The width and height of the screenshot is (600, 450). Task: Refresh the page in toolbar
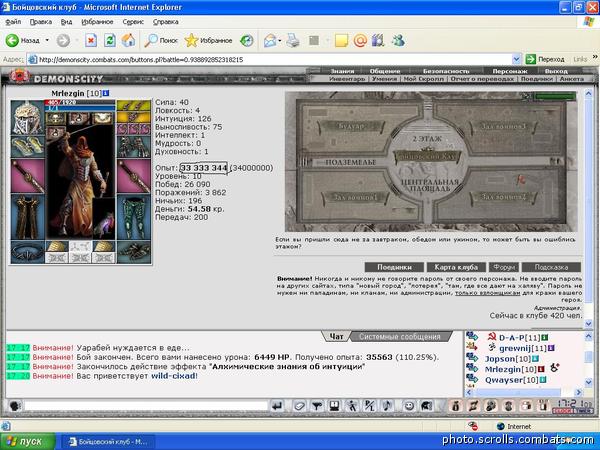(x=109, y=41)
